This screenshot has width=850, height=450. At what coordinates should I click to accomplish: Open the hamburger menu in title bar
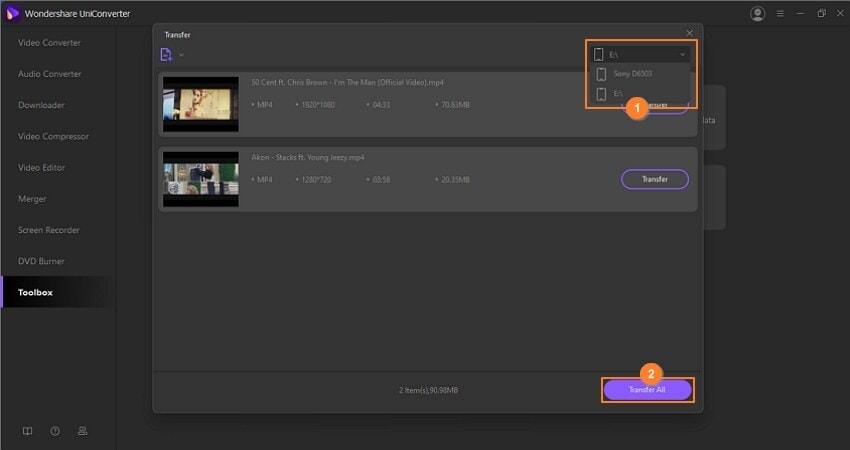point(780,14)
